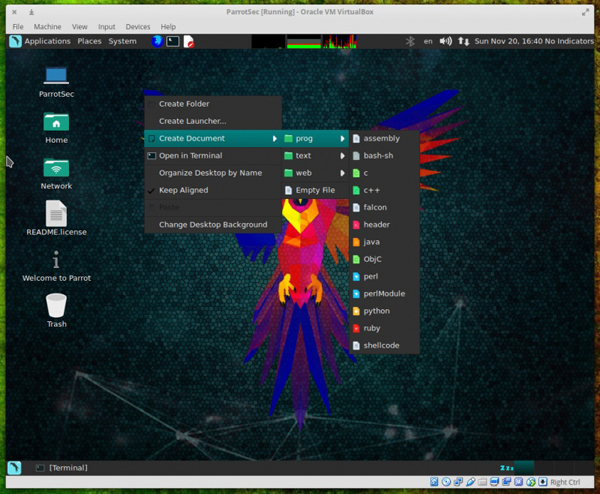Click the VirtualBox hard disk activity indicator
The image size is (600, 494).
434,482
